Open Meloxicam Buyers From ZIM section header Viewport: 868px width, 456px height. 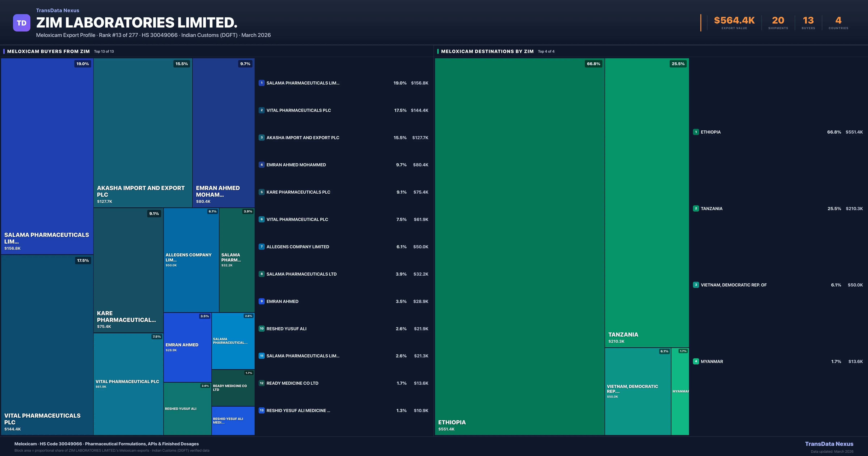click(48, 51)
